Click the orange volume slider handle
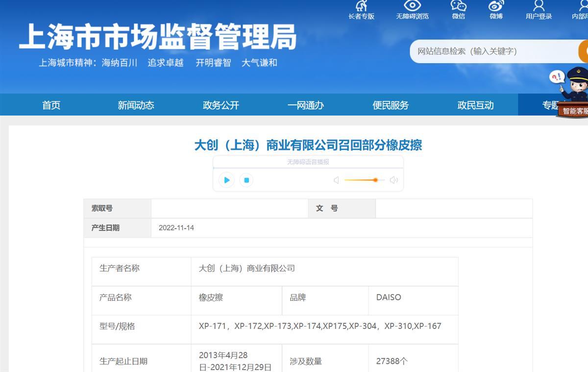The height and width of the screenshot is (372, 588). 375,180
